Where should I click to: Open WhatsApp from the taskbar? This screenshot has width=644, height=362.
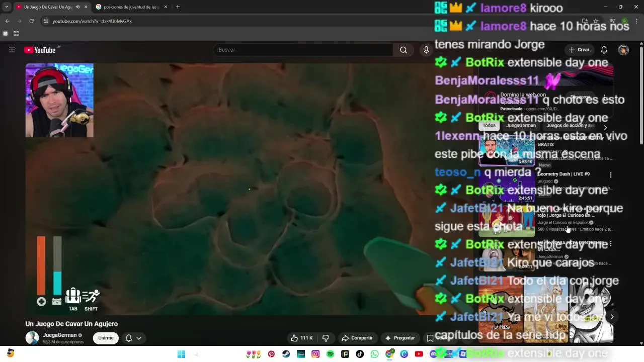374,354
